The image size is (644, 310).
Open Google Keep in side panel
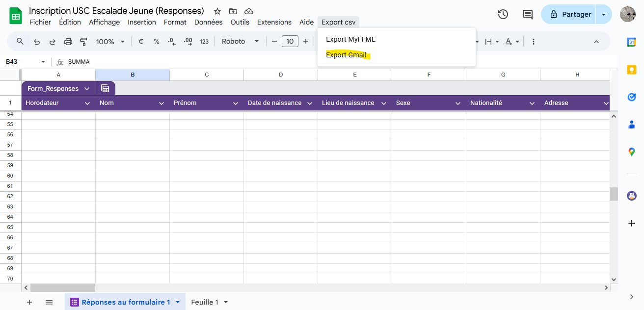[632, 70]
